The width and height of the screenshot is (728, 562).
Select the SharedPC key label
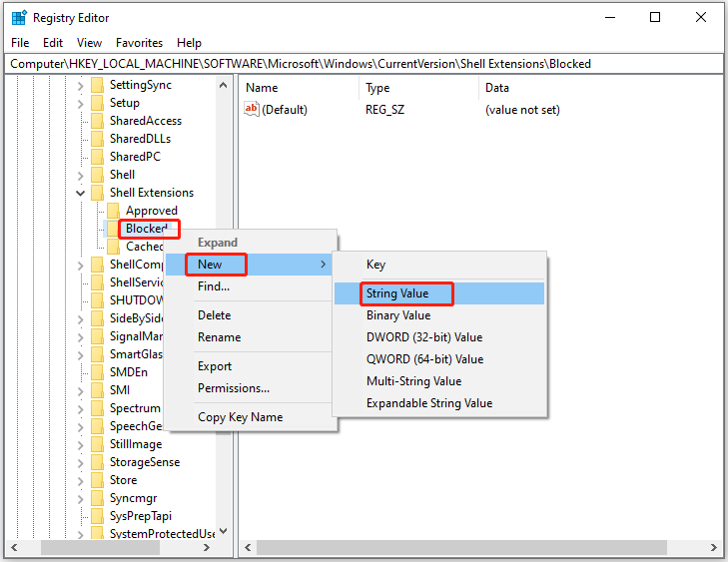point(135,157)
